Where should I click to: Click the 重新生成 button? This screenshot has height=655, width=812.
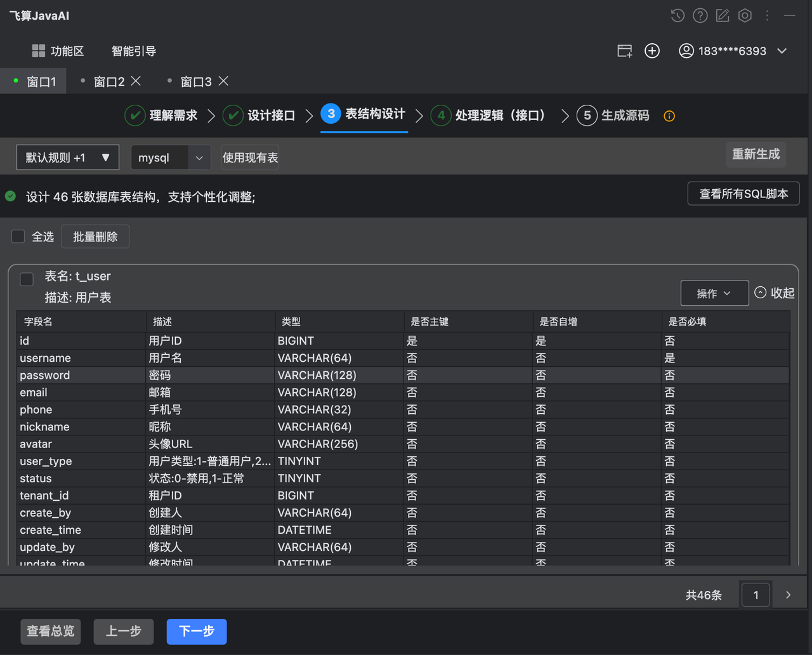click(756, 154)
